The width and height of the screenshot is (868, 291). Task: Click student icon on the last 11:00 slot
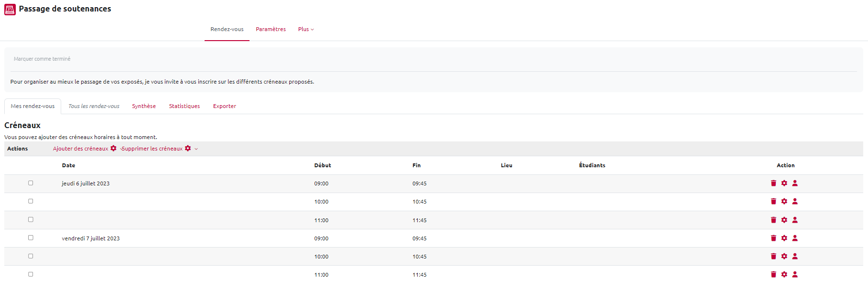click(x=795, y=274)
